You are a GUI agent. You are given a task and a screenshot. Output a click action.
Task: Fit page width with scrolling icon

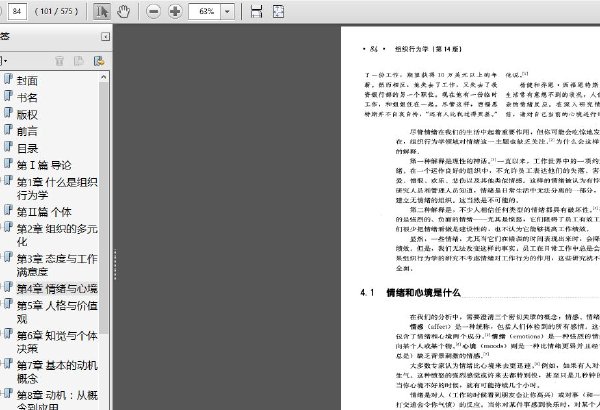[x=256, y=11]
